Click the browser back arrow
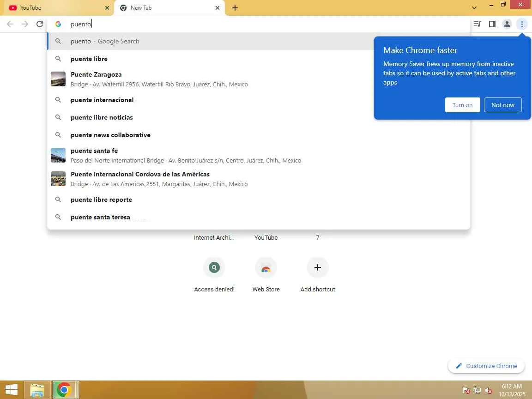This screenshot has height=399, width=532. tap(10, 24)
